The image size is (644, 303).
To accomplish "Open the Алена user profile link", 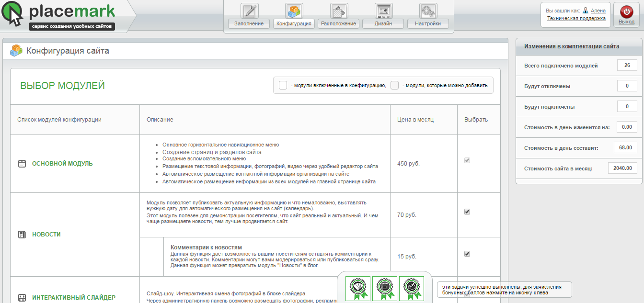I will pos(598,11).
